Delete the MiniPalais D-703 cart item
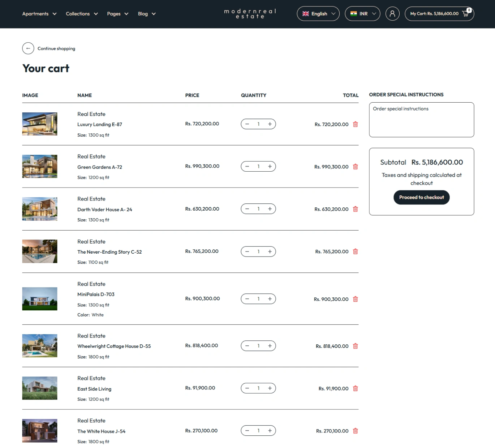This screenshot has width=495, height=448. (355, 299)
